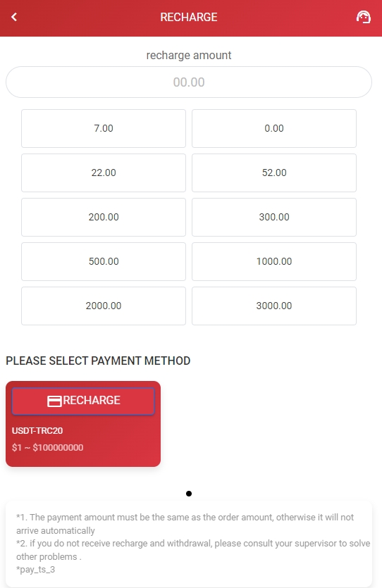382x588 pixels.
Task: Click the RECHARGE page title
Action: [189, 17]
